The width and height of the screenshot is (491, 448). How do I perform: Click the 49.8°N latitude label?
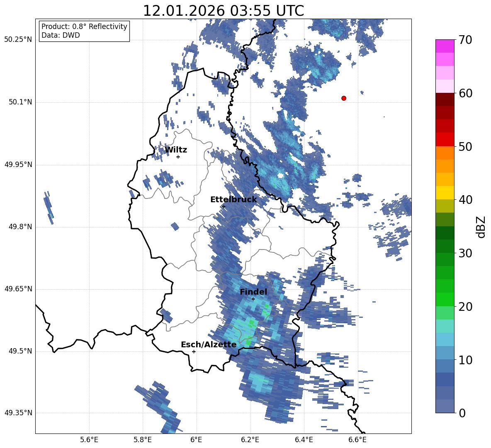coord(20,227)
